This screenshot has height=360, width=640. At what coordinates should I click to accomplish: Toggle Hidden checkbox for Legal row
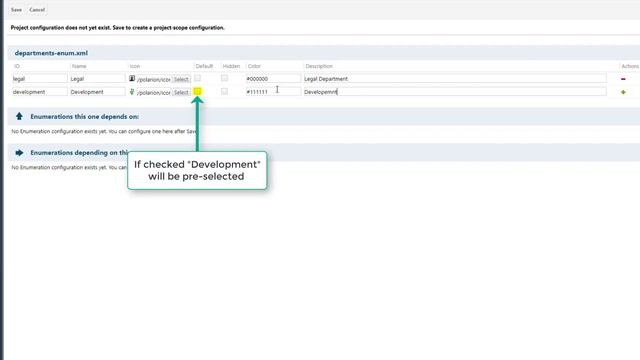pyautogui.click(x=224, y=78)
